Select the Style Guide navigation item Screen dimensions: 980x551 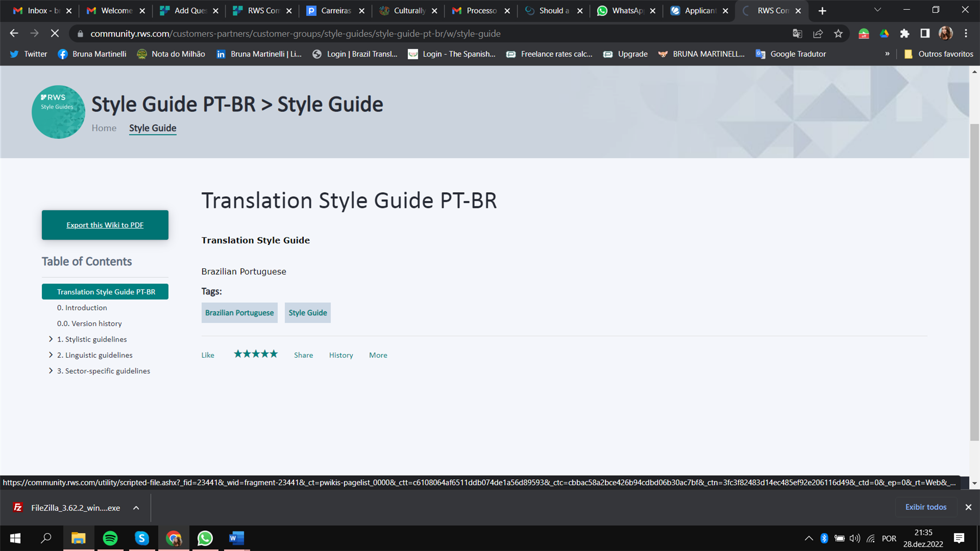pos(152,128)
